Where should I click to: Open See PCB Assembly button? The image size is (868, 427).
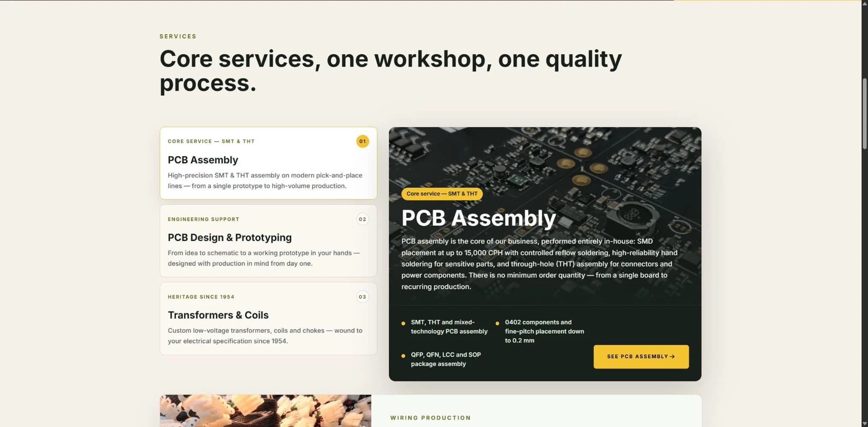pyautogui.click(x=641, y=357)
